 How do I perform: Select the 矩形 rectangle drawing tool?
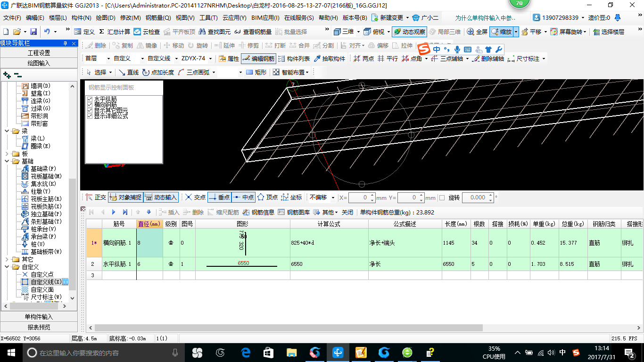(x=256, y=72)
